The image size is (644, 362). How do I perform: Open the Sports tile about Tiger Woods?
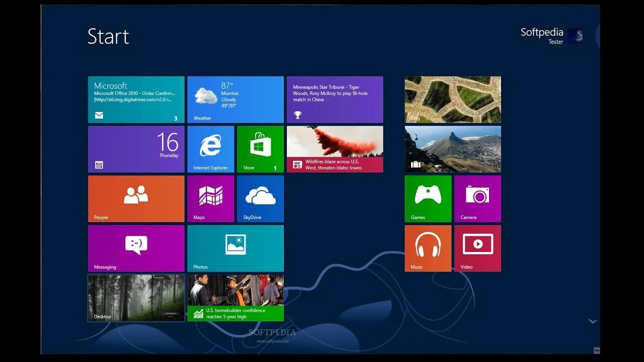[x=335, y=100]
